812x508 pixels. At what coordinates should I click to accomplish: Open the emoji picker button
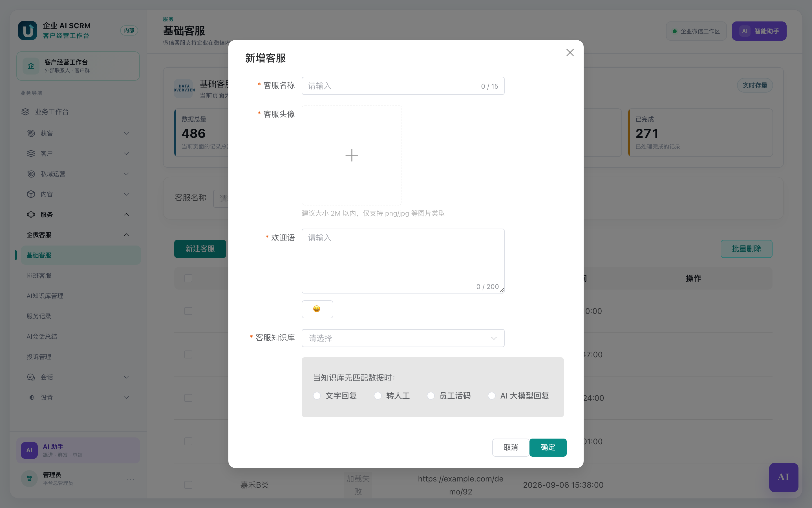pos(317,309)
